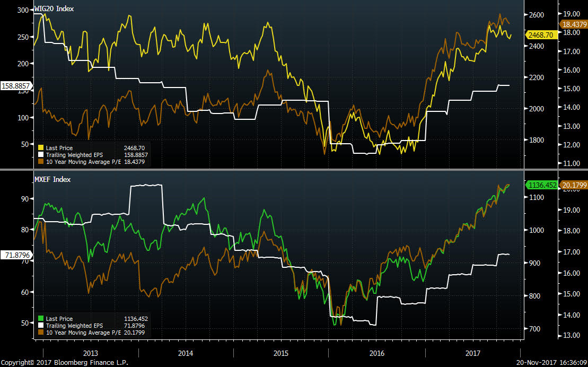Screen dimensions: 588x367
Task: Click 100 on the WIG20 left axis
Action: coord(23,117)
